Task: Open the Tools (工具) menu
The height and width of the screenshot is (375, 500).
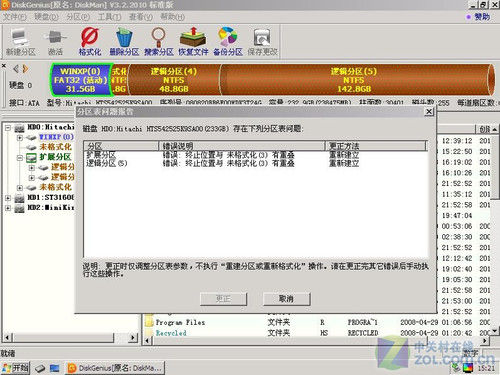Action: tap(109, 17)
